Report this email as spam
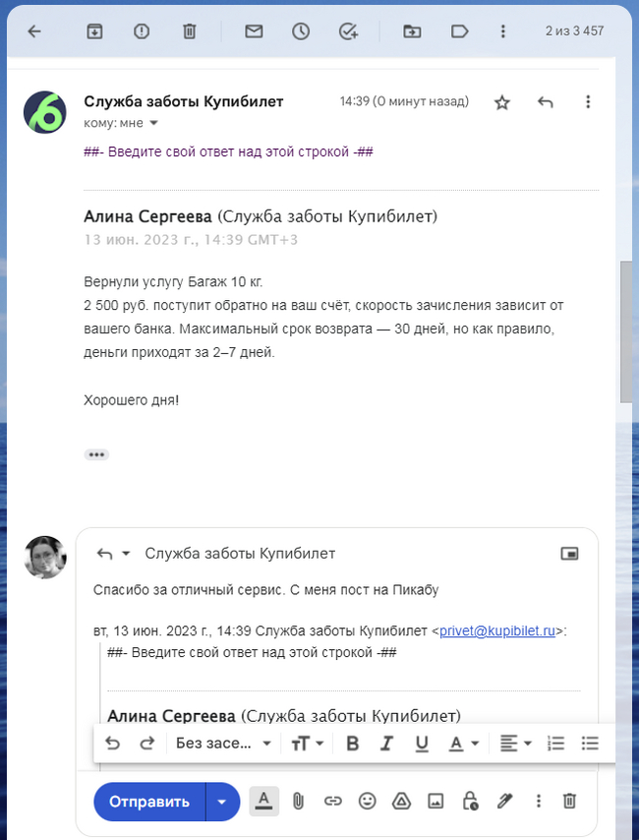The height and width of the screenshot is (840, 639). click(142, 31)
